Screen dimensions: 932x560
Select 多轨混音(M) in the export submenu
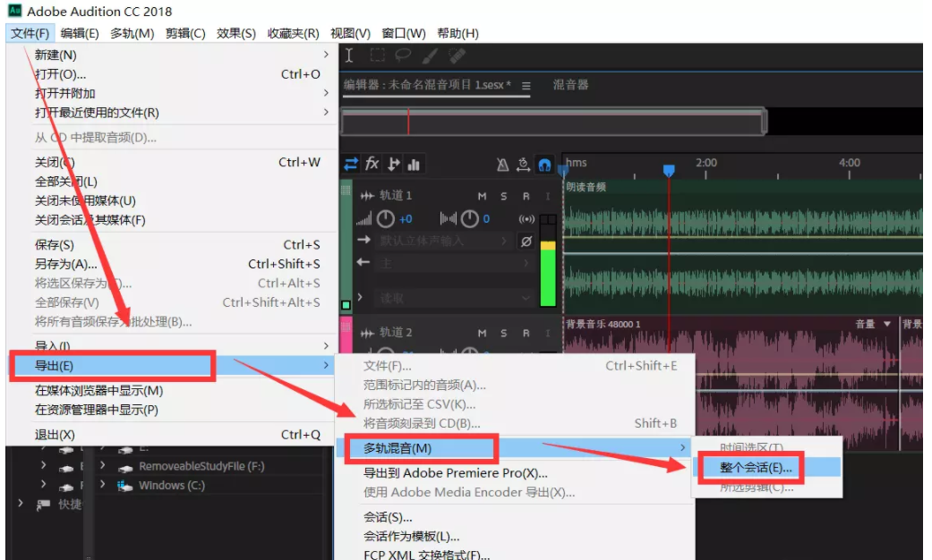pos(516,448)
